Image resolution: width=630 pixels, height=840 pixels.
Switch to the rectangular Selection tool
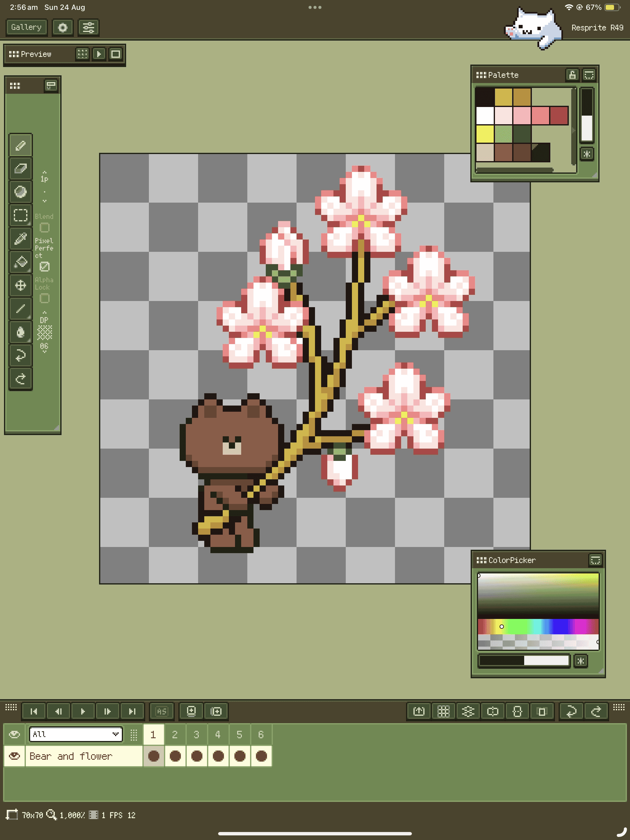pyautogui.click(x=21, y=215)
